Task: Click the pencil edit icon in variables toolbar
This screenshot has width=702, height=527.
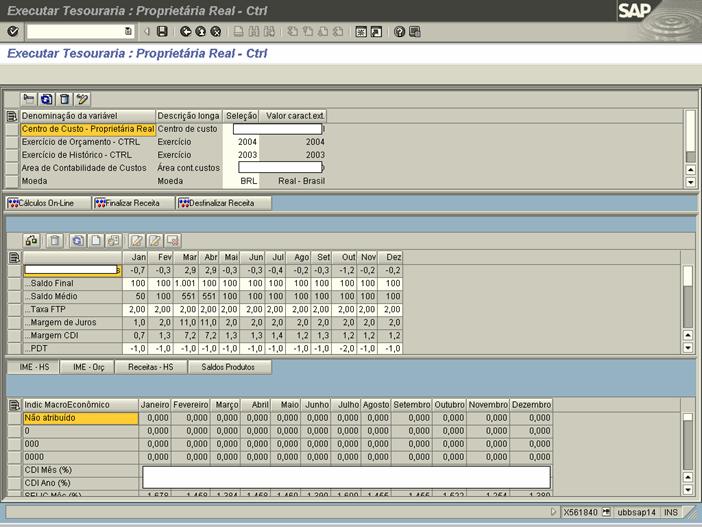Action: point(82,99)
